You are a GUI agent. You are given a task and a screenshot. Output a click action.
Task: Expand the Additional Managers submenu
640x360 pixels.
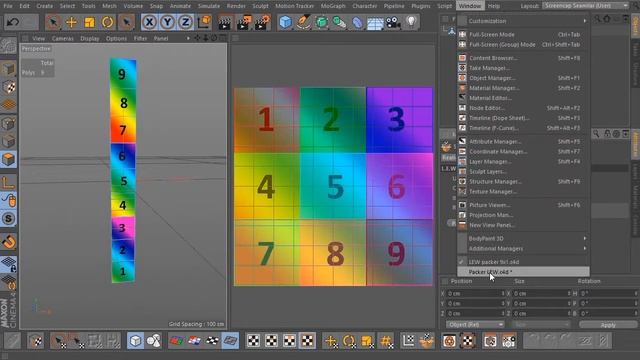coord(523,249)
